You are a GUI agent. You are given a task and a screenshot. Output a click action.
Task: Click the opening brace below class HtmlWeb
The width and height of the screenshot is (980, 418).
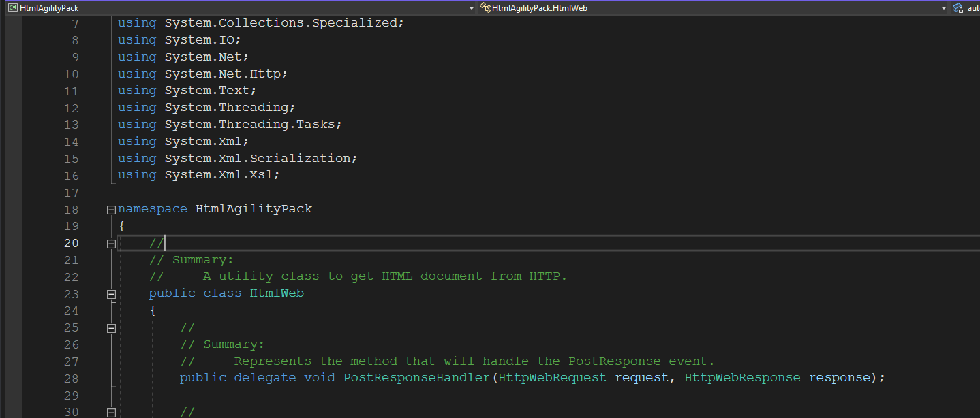(153, 310)
